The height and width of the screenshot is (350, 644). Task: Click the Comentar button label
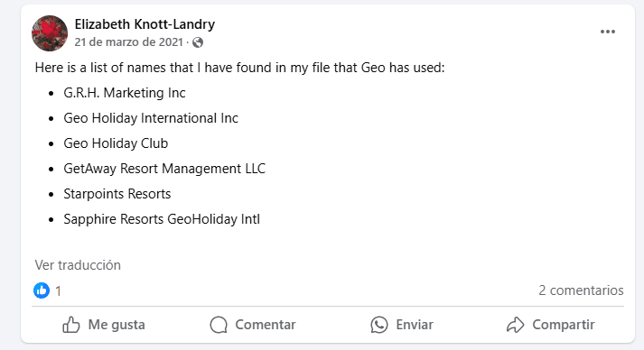(x=266, y=325)
